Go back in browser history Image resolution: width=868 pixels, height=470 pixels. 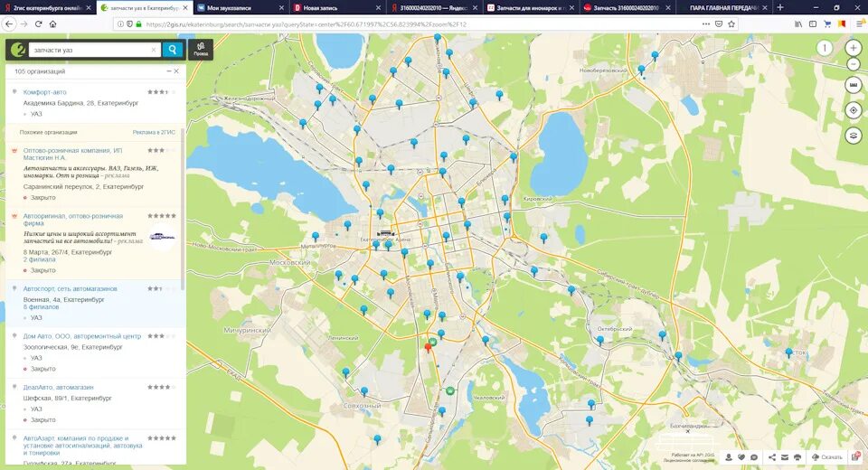click(9, 24)
